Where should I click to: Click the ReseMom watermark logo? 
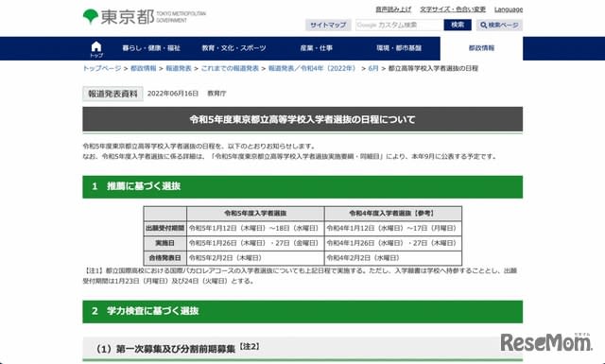coord(546,342)
